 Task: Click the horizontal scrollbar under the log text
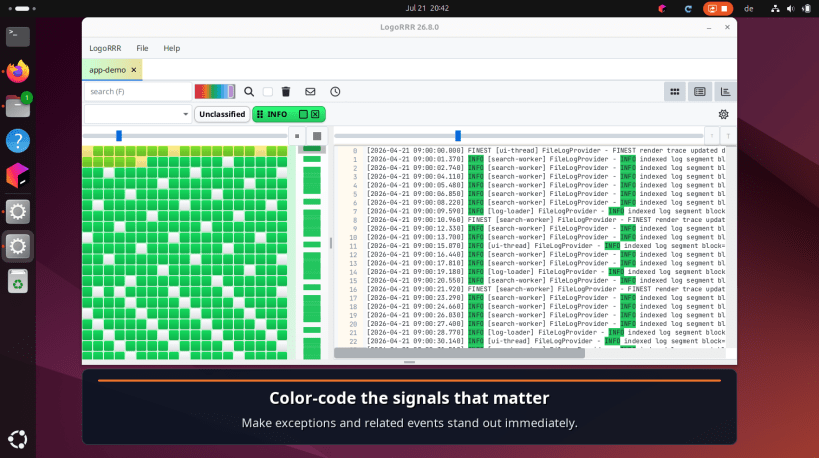click(459, 353)
